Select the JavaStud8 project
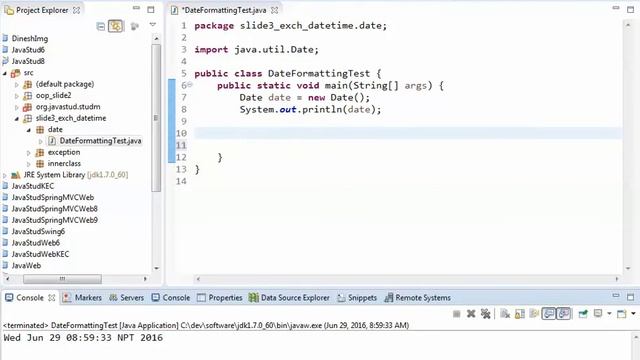 [28, 61]
